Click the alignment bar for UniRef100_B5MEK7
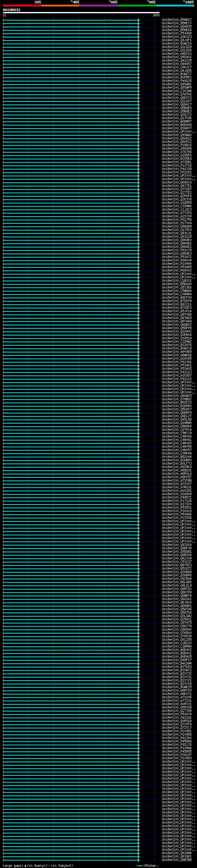Screen dimensions: 197x868 (71, 20)
